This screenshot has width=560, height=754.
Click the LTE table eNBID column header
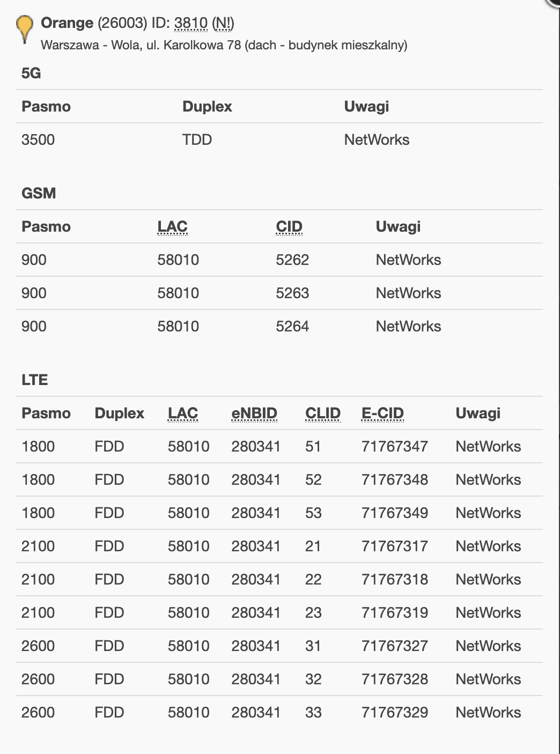254,413
